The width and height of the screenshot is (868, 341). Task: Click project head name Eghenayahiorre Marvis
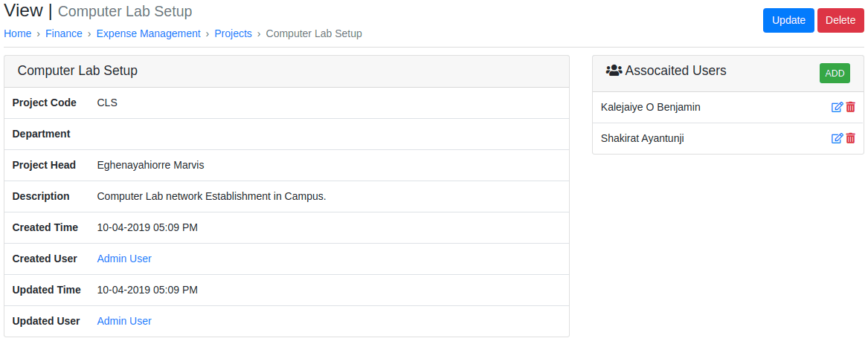(x=150, y=165)
